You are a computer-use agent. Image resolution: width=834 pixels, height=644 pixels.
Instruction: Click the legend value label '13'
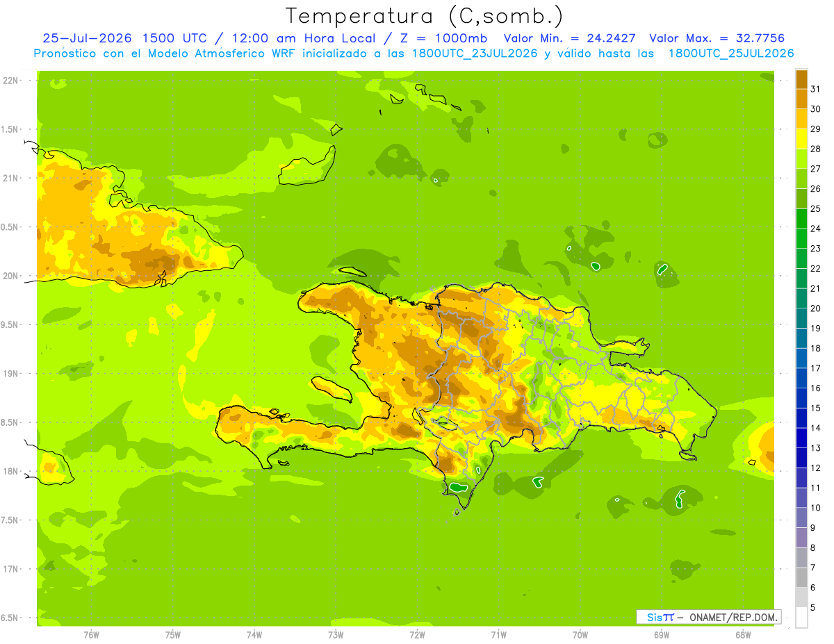point(815,448)
